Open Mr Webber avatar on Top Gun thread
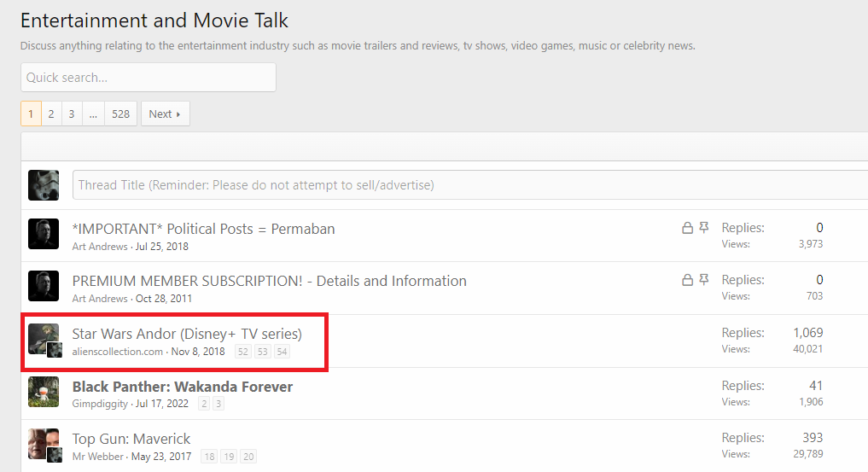 click(44, 445)
